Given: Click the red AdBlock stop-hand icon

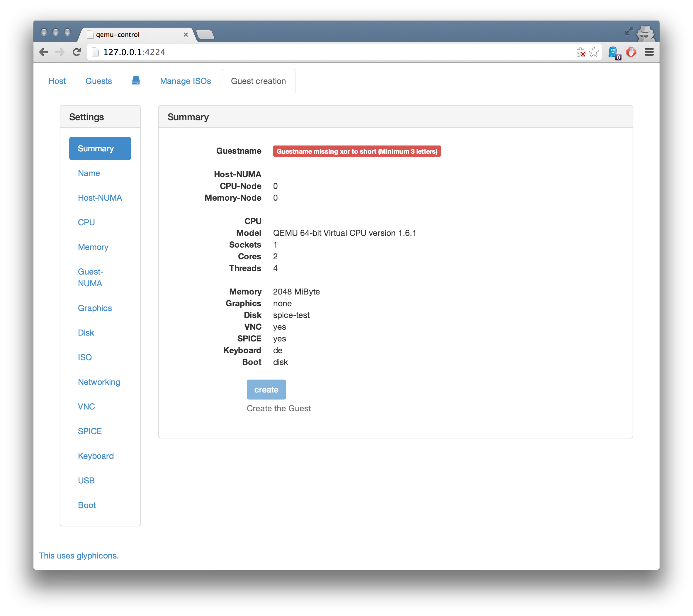Looking at the screenshot, I should (631, 52).
